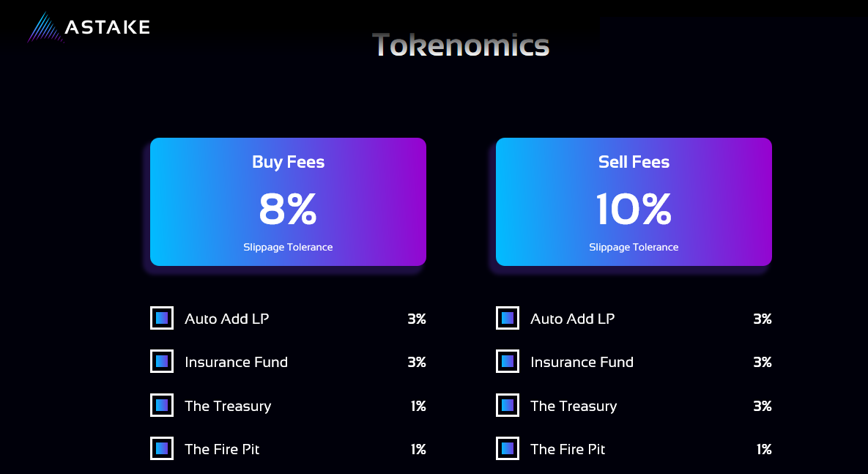Click the square icon beside Sell Auto Add LP
The width and height of the screenshot is (868, 474).
click(508, 318)
